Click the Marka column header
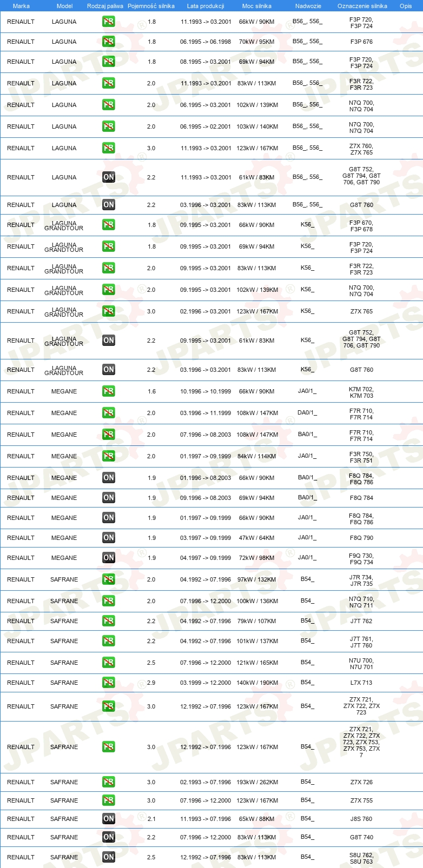Screen dimensions: 423x868 tap(21, 6)
